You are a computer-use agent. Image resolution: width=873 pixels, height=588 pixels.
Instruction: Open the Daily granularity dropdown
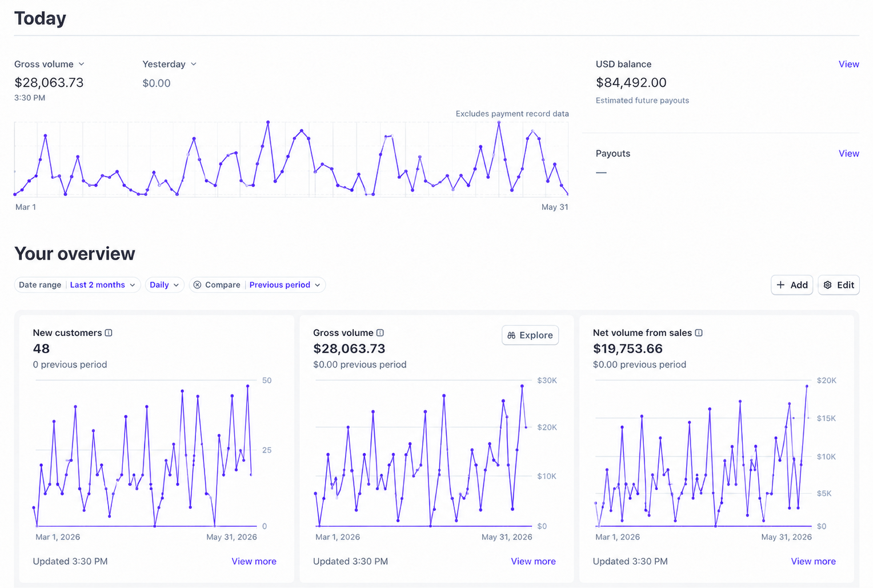point(165,285)
